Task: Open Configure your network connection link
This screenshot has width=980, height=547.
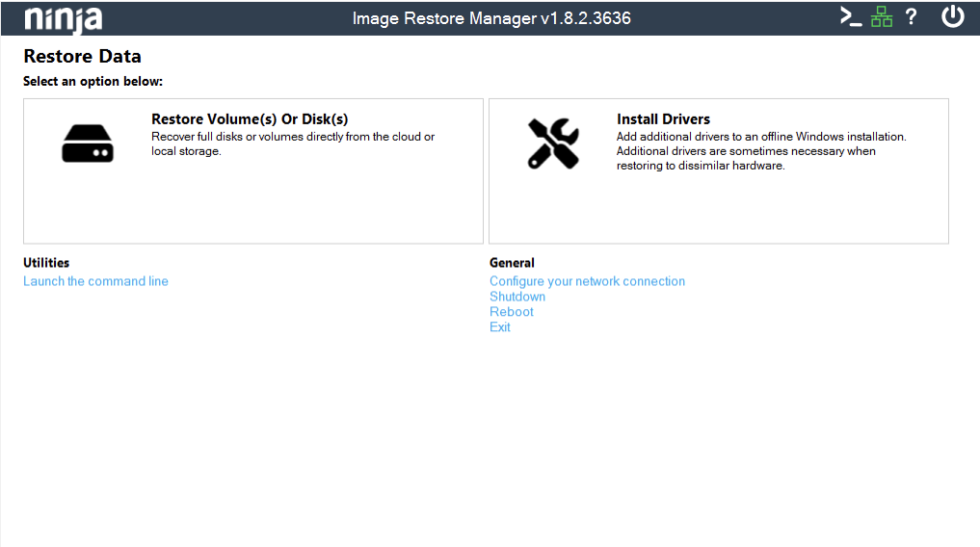Action: click(x=587, y=281)
